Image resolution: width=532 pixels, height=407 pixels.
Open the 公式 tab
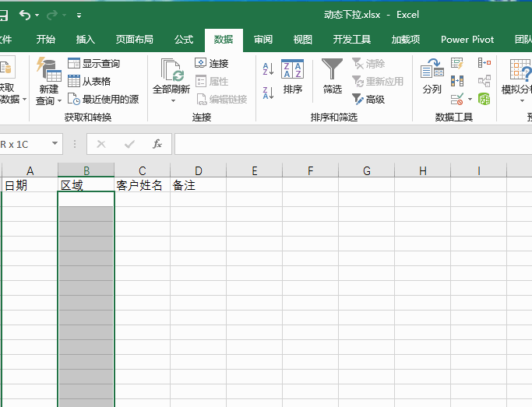coord(184,40)
